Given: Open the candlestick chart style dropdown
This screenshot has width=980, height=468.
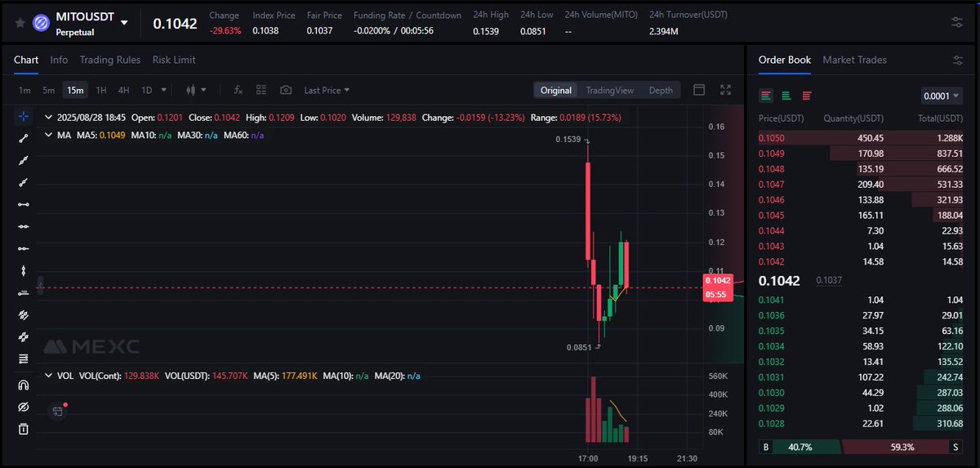Looking at the screenshot, I should click(x=197, y=90).
